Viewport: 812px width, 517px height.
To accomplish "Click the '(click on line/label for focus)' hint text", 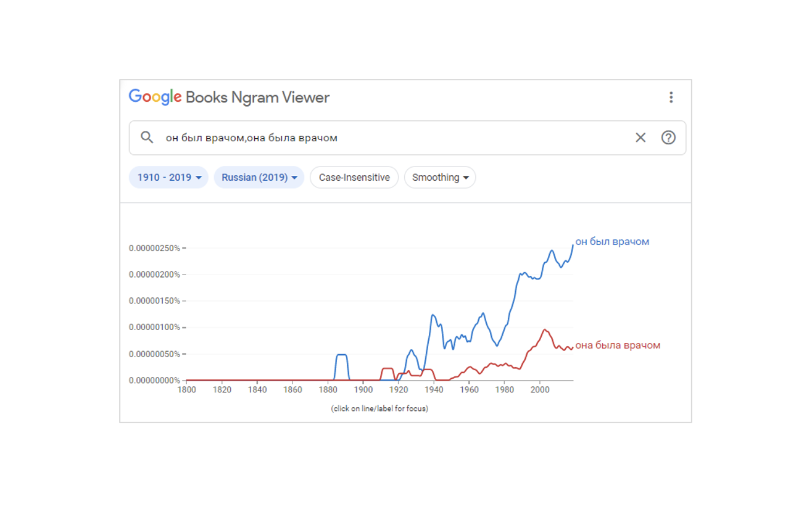I will pyautogui.click(x=379, y=408).
